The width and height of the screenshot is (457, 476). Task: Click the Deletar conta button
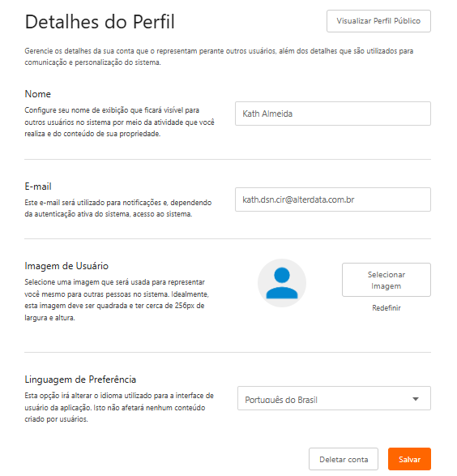click(344, 459)
